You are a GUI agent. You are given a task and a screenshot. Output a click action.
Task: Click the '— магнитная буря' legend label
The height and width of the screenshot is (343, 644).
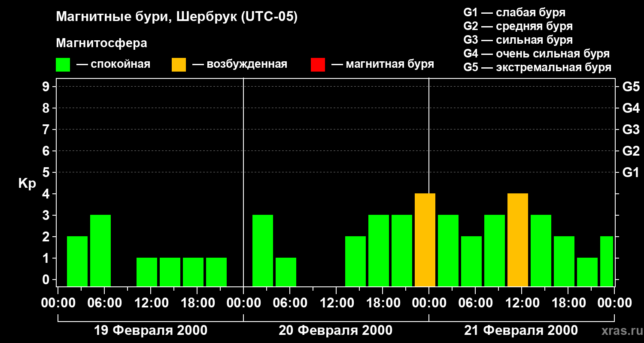(383, 65)
